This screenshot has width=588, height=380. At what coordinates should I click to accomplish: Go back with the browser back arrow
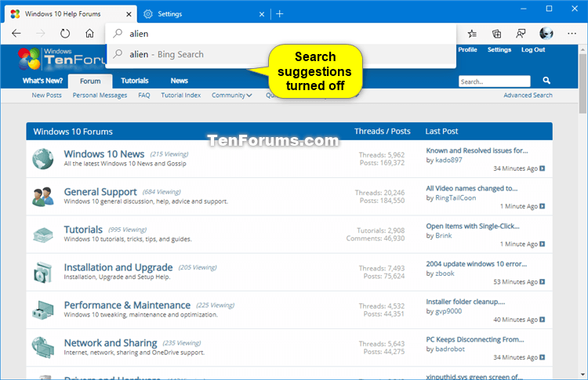click(x=16, y=34)
